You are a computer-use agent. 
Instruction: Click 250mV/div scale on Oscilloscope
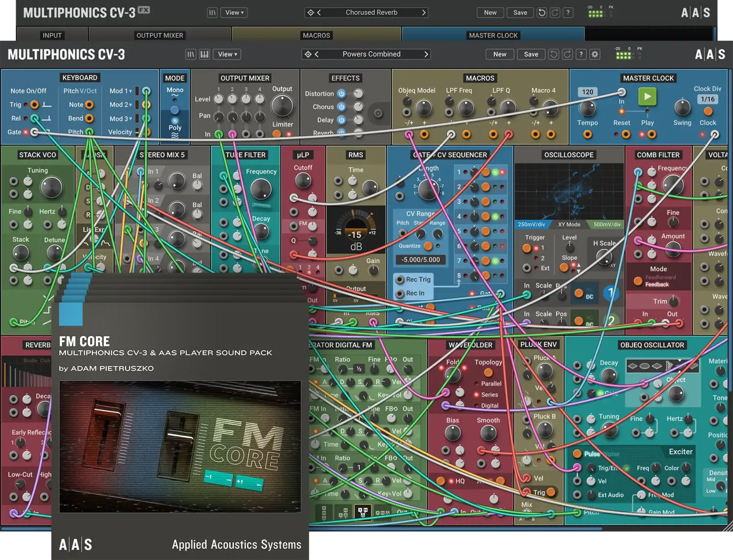coord(531,224)
